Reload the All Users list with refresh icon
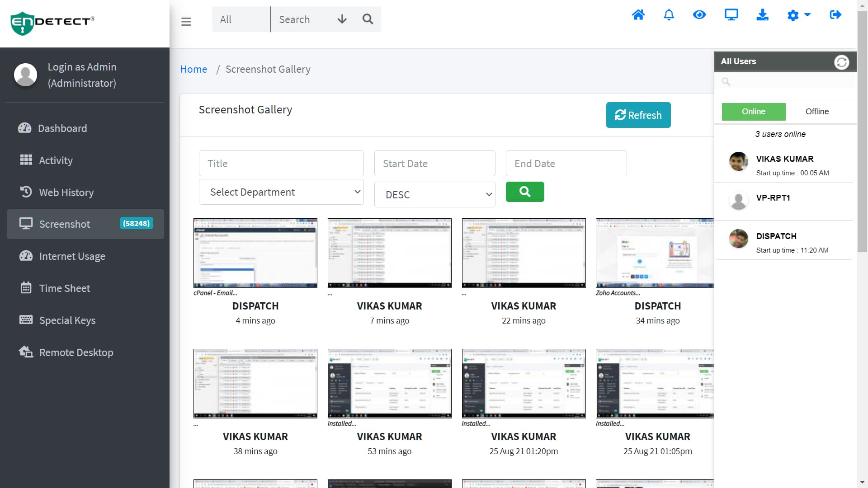Image resolution: width=868 pixels, height=488 pixels. (x=842, y=62)
